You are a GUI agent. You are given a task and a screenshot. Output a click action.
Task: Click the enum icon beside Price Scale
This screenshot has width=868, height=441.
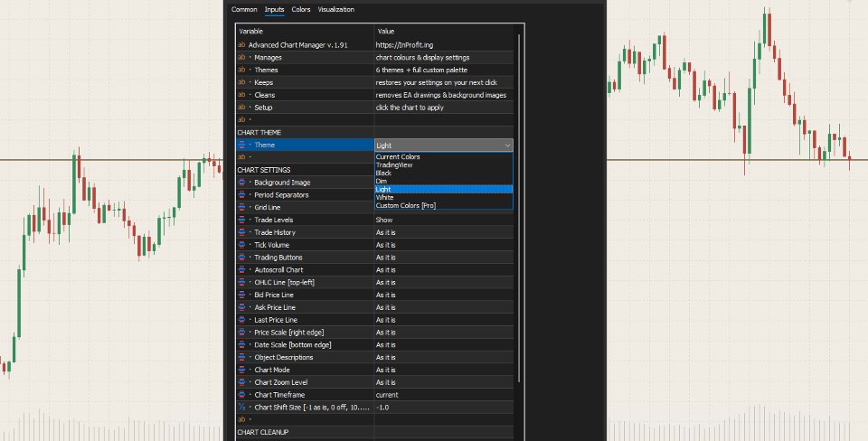pyautogui.click(x=241, y=333)
